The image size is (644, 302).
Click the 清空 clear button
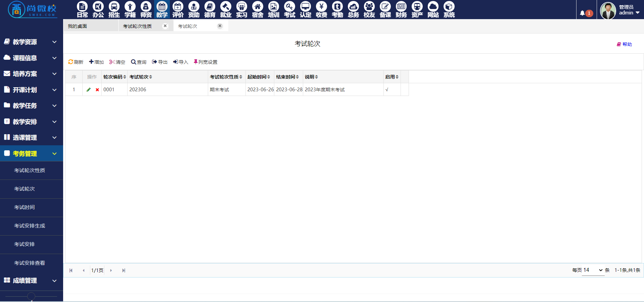click(x=117, y=62)
